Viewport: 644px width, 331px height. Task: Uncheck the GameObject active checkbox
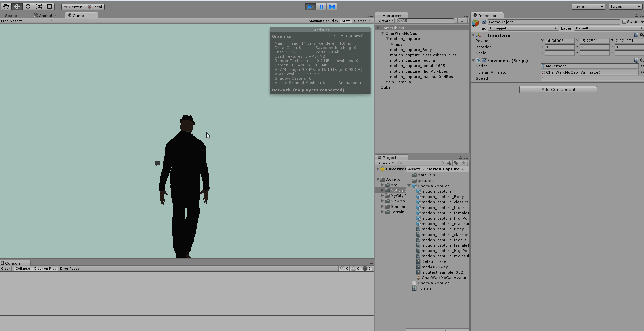[484, 22]
